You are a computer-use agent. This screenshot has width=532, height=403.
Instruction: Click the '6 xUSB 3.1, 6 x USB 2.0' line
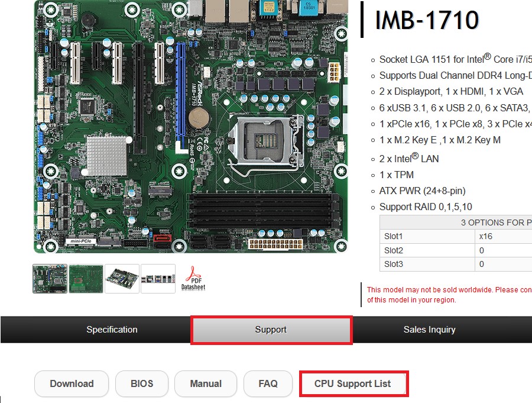(x=455, y=108)
